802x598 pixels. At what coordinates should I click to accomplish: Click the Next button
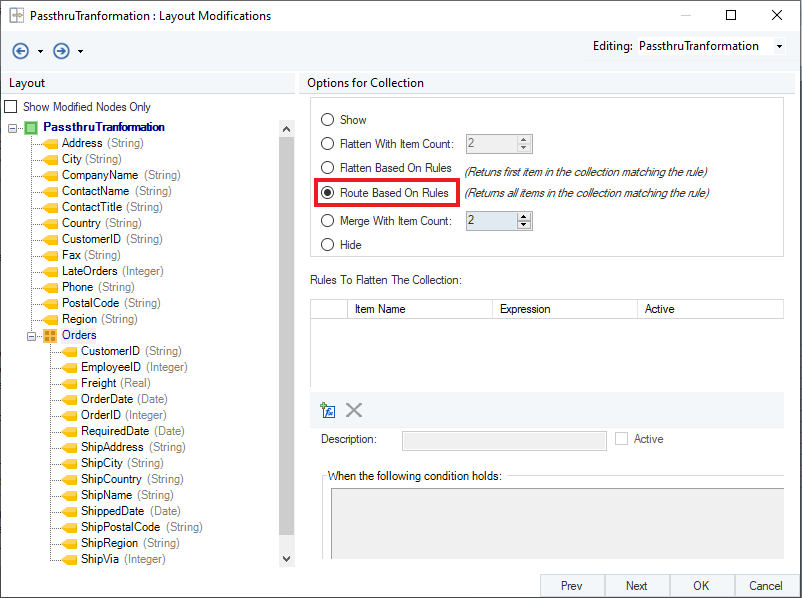636,586
